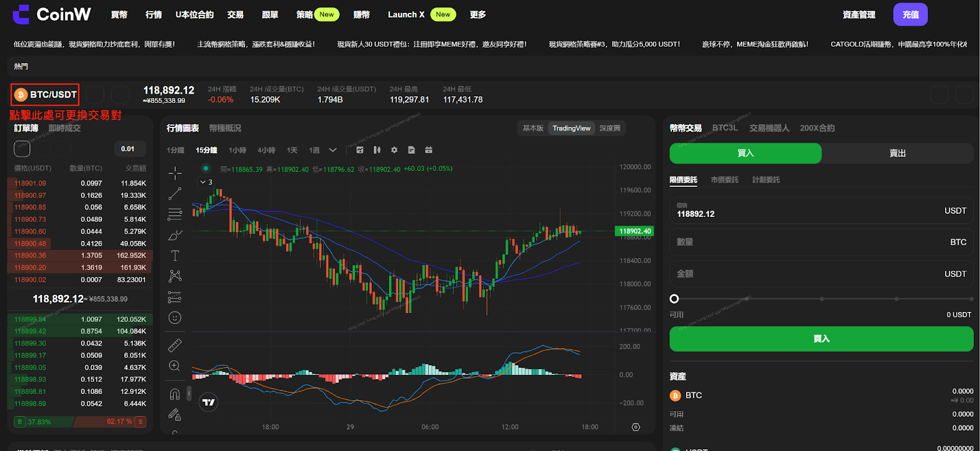The width and height of the screenshot is (980, 451).
Task: Select the 1小時 chart interval
Action: pyautogui.click(x=238, y=150)
